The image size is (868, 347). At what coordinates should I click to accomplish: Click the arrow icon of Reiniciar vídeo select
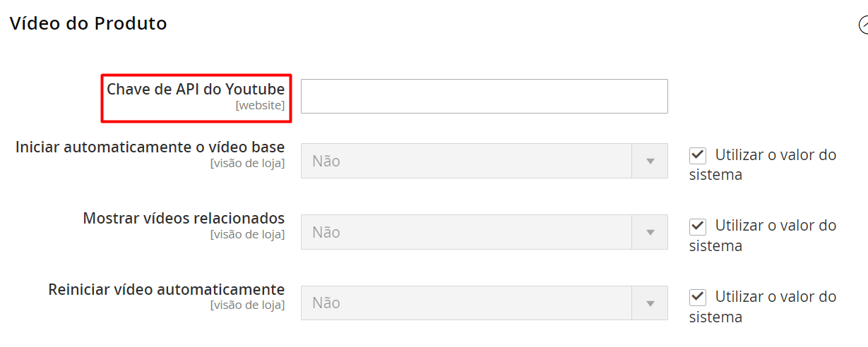650,303
